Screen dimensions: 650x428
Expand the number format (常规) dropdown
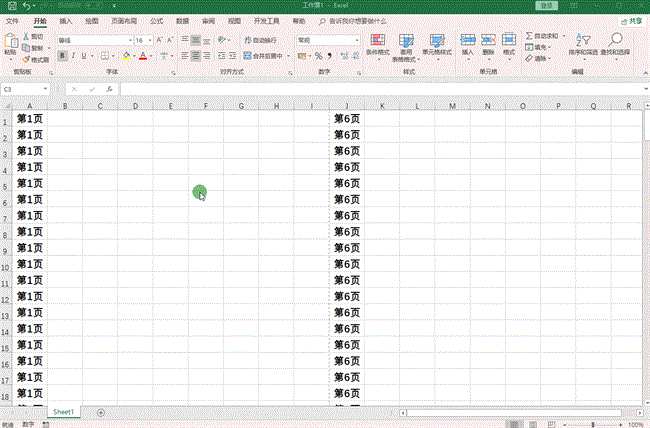point(357,40)
